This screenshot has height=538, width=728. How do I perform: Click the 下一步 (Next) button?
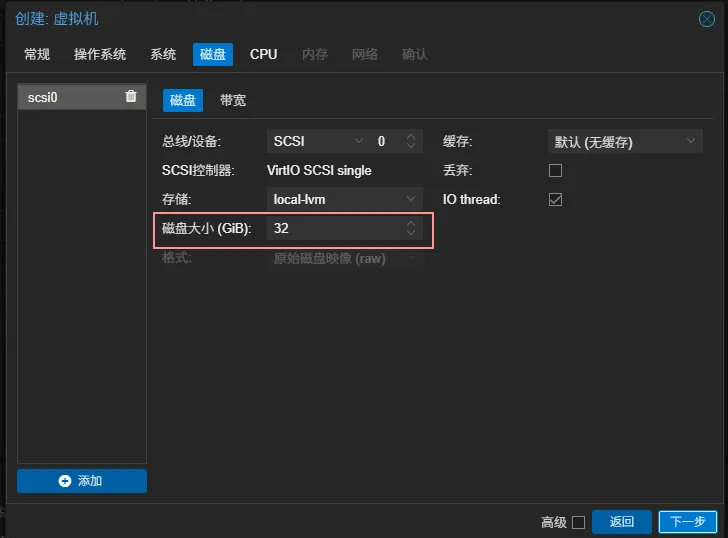(x=687, y=522)
